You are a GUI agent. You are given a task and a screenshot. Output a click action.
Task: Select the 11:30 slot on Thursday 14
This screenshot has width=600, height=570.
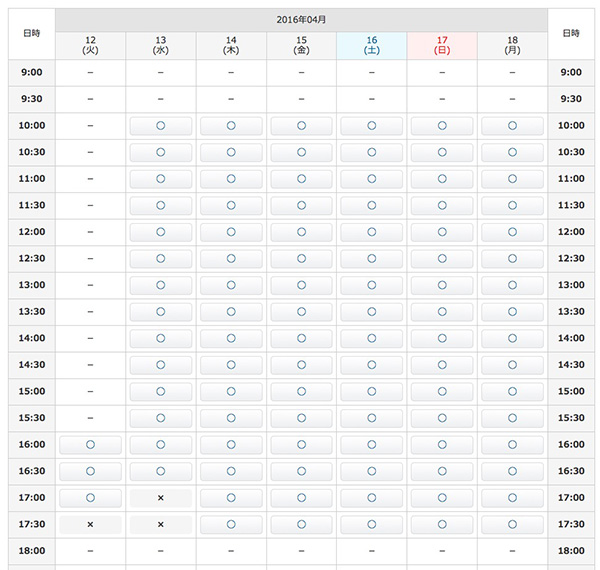(231, 205)
